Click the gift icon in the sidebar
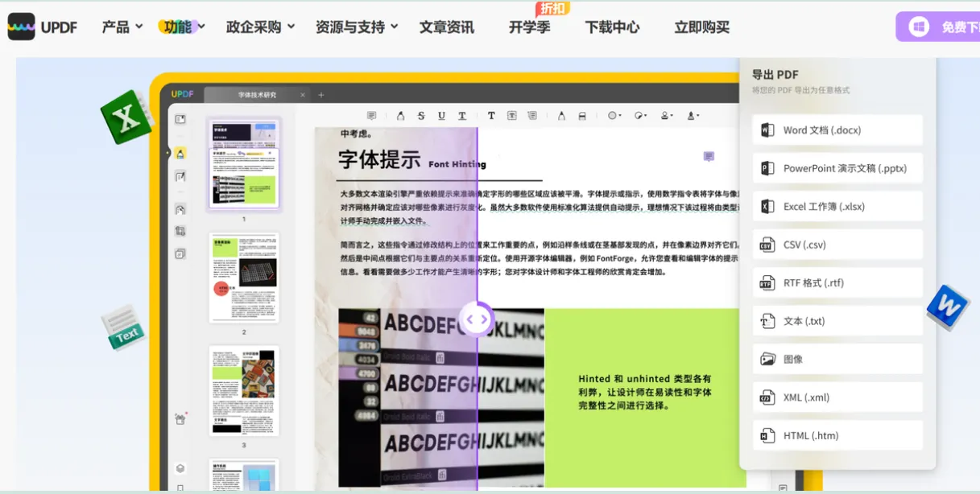Viewport: 980px width, 494px height. click(180, 418)
